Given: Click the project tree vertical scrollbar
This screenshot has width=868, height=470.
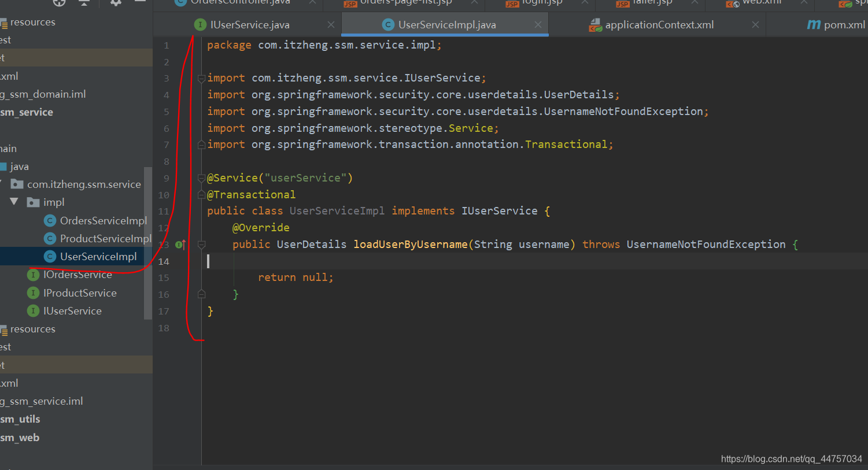Looking at the screenshot, I should pyautogui.click(x=148, y=243).
